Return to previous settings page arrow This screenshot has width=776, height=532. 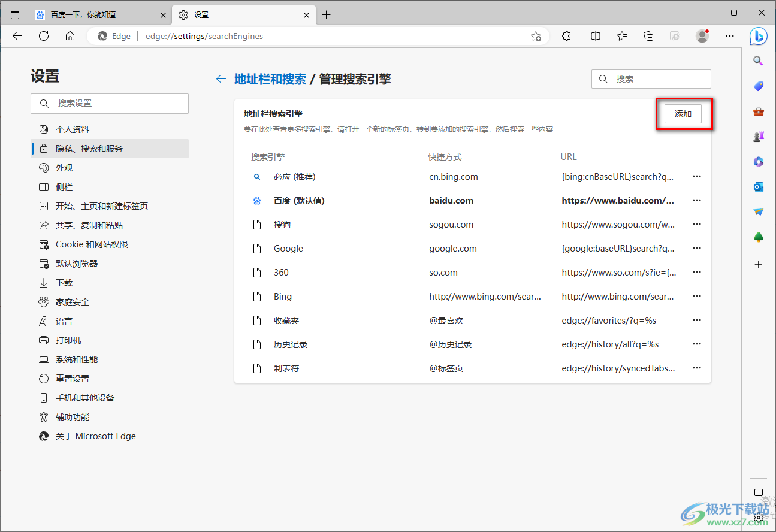[221, 79]
